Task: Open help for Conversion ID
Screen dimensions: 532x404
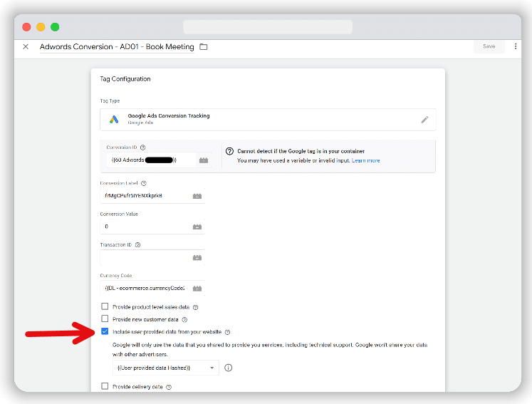Action: (143, 147)
